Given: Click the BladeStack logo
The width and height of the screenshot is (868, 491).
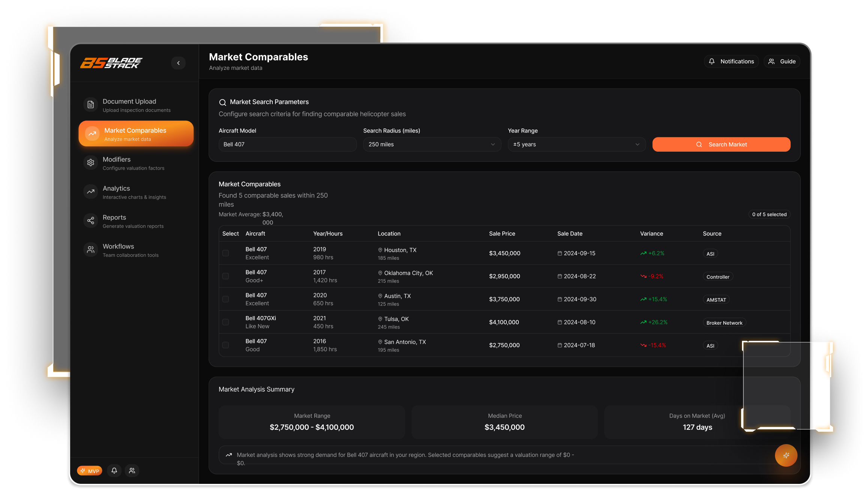Looking at the screenshot, I should (111, 63).
